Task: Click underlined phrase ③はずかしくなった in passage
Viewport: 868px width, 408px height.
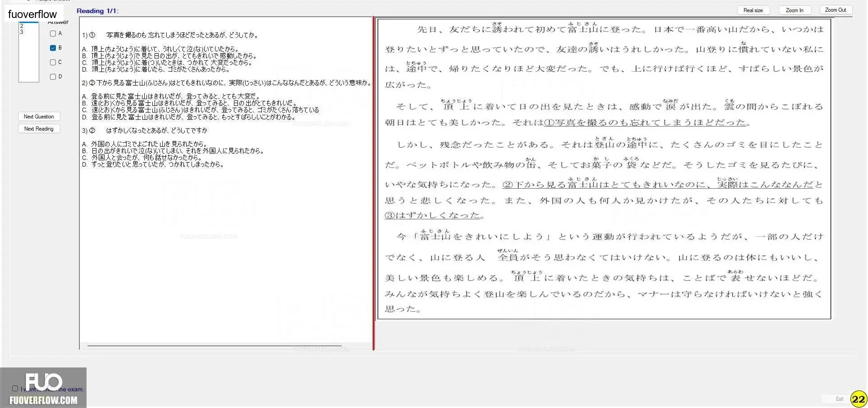Action: click(433, 215)
